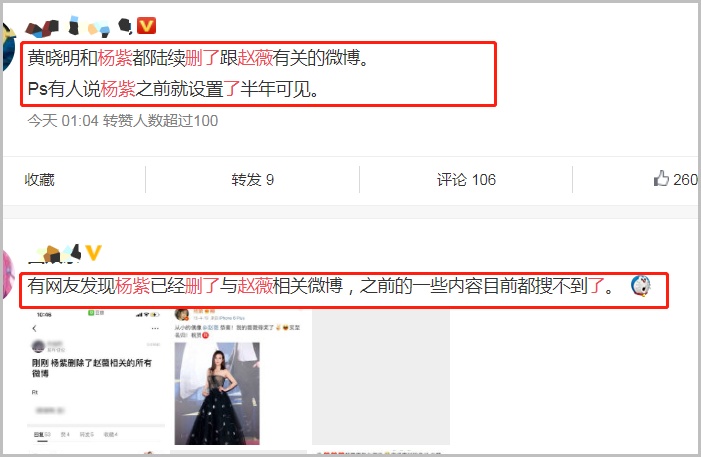Click 转发 9 to repost
The height and width of the screenshot is (457, 701).
point(253,180)
